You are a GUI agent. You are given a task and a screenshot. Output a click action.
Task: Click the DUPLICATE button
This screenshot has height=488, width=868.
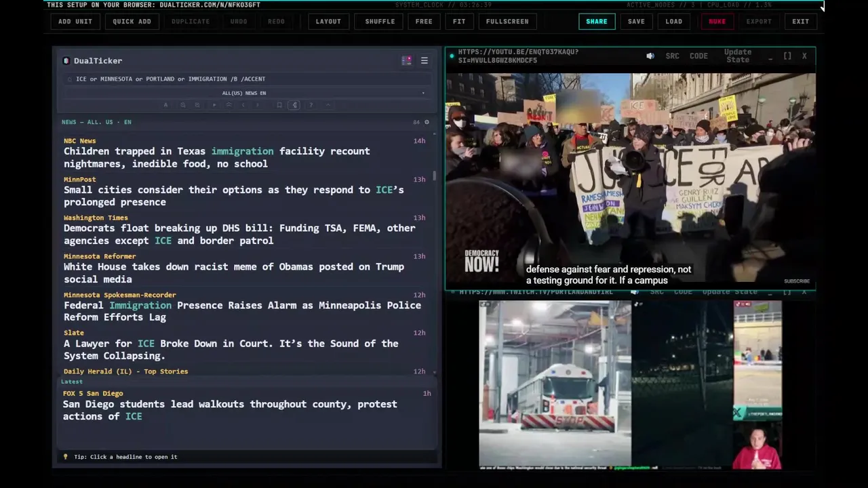click(191, 21)
